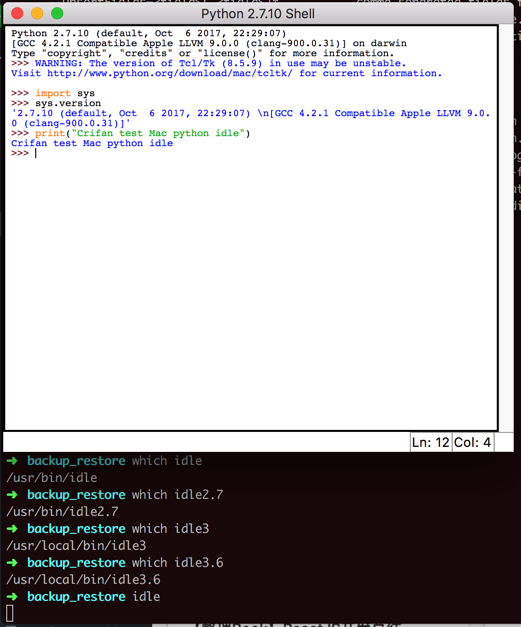521x627 pixels.
Task: Click the tcltk download URL in warning
Action: click(x=170, y=73)
